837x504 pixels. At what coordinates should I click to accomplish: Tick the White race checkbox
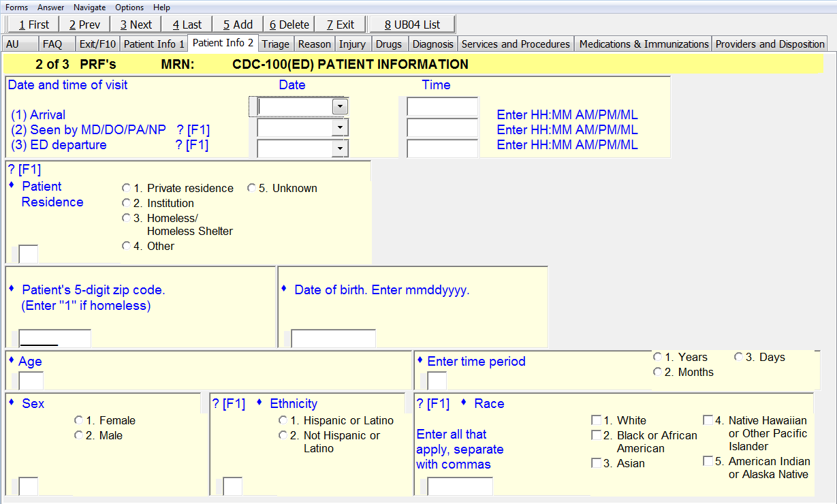coord(597,420)
